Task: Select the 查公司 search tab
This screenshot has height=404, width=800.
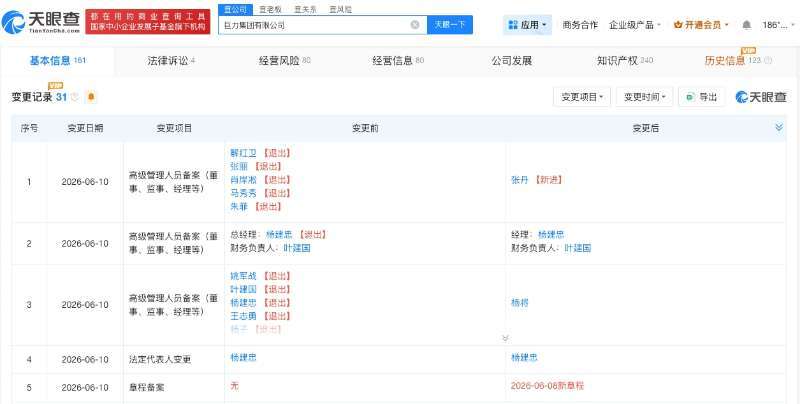Action: point(235,9)
